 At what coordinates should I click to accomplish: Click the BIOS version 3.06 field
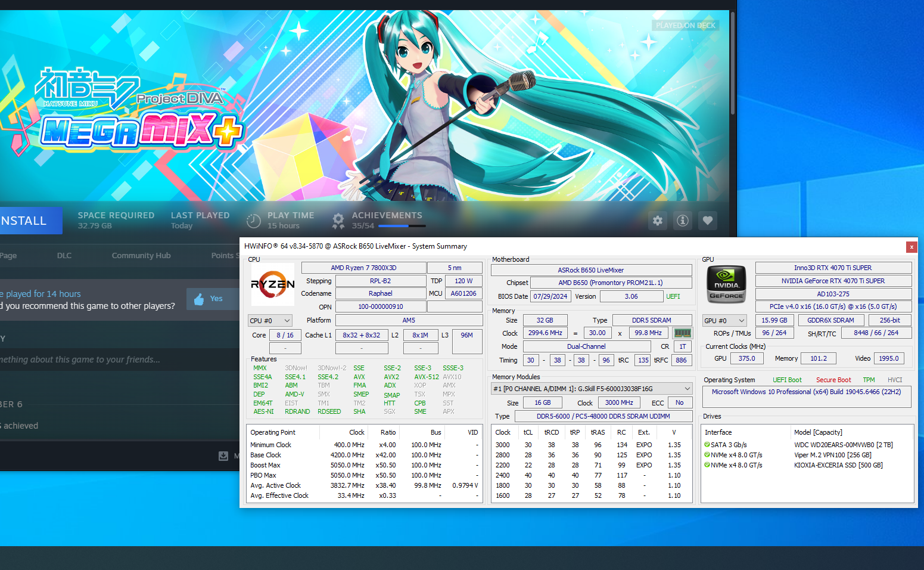click(x=631, y=296)
